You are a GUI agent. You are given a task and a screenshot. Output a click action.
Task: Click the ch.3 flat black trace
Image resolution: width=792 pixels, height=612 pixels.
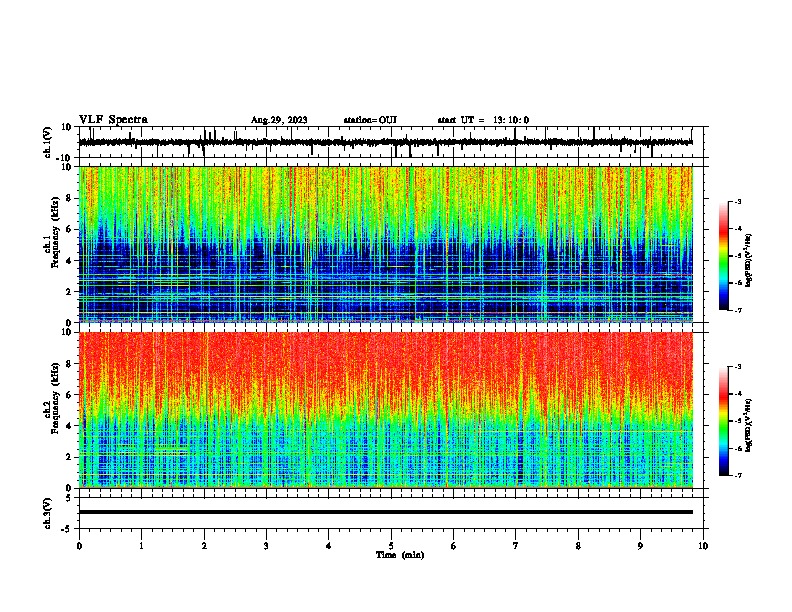pyautogui.click(x=386, y=512)
